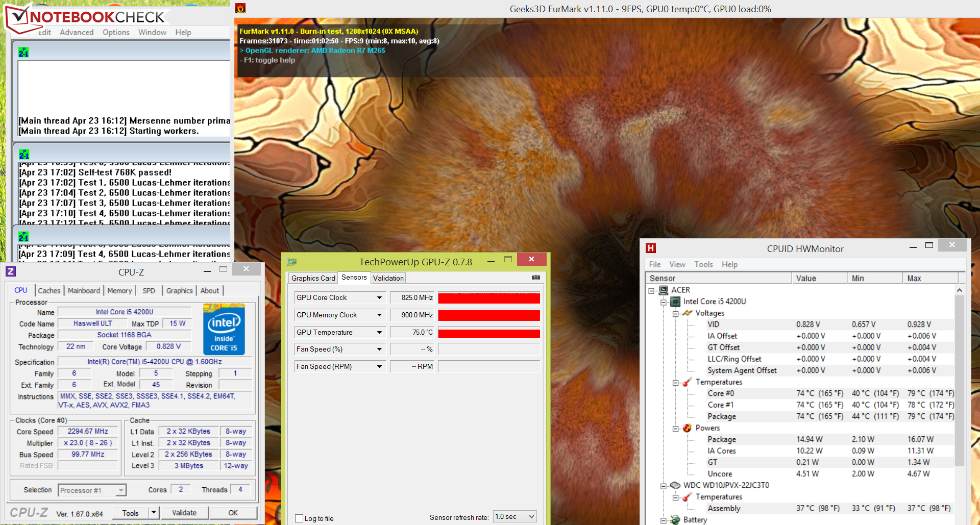Click the Prime95 main thread window icon
The height and width of the screenshot is (525, 980).
tap(23, 52)
